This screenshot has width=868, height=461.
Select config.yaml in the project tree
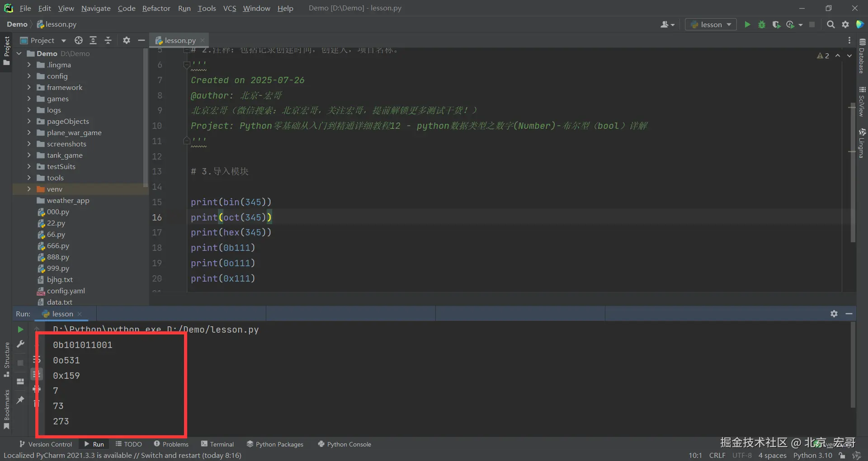[x=66, y=291]
